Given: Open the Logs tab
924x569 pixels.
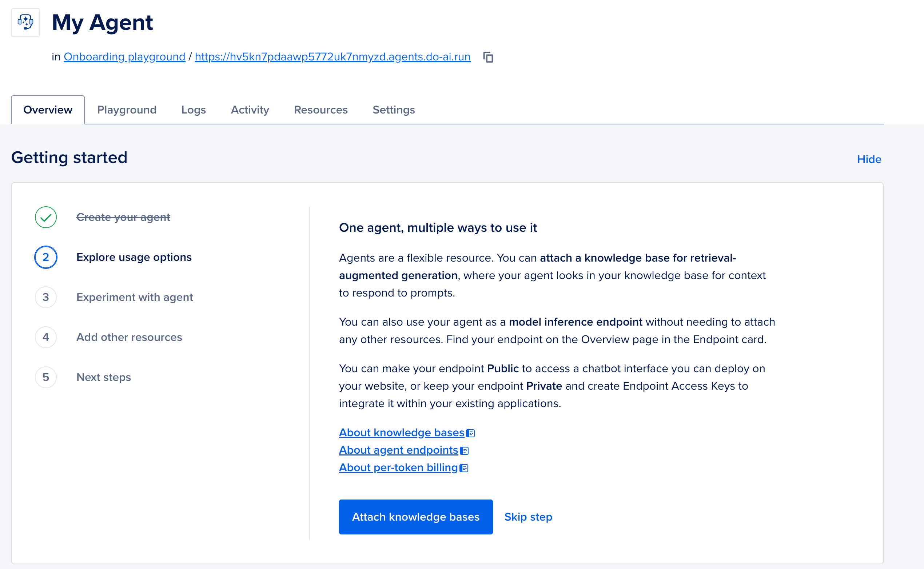Looking at the screenshot, I should tap(194, 110).
